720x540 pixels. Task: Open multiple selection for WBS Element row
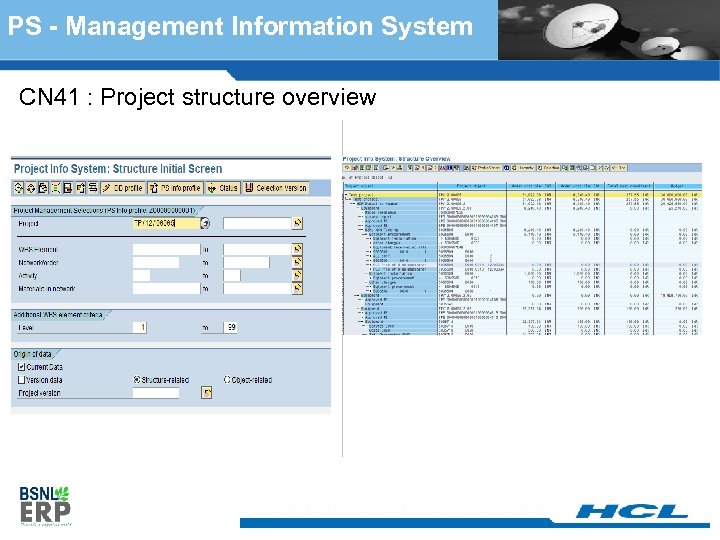click(298, 249)
